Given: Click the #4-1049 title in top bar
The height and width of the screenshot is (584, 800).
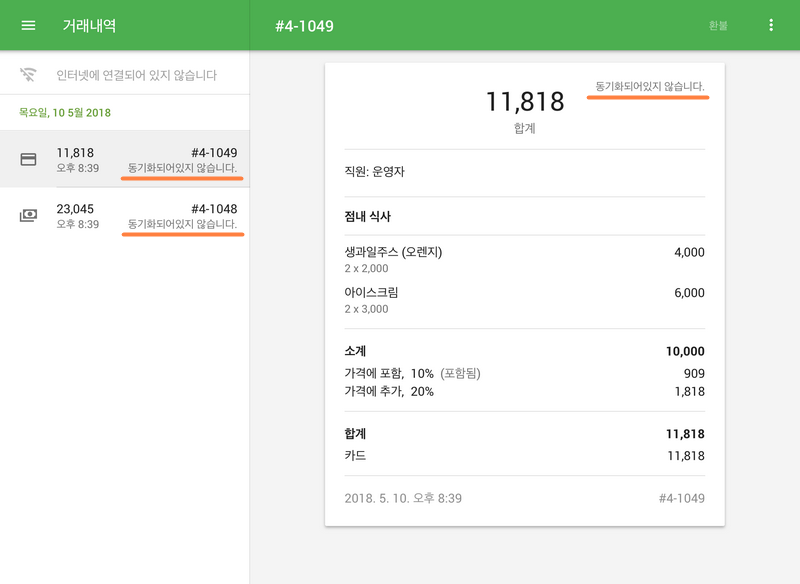Looking at the screenshot, I should click(x=304, y=26).
